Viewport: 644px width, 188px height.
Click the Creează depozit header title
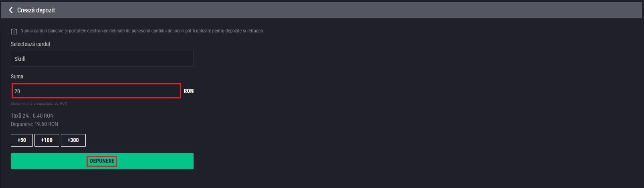pyautogui.click(x=36, y=10)
